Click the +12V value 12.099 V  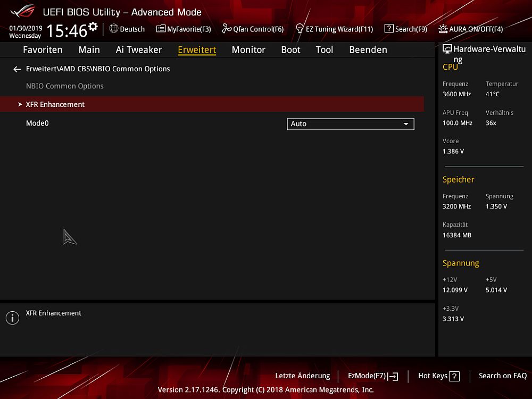coord(455,290)
